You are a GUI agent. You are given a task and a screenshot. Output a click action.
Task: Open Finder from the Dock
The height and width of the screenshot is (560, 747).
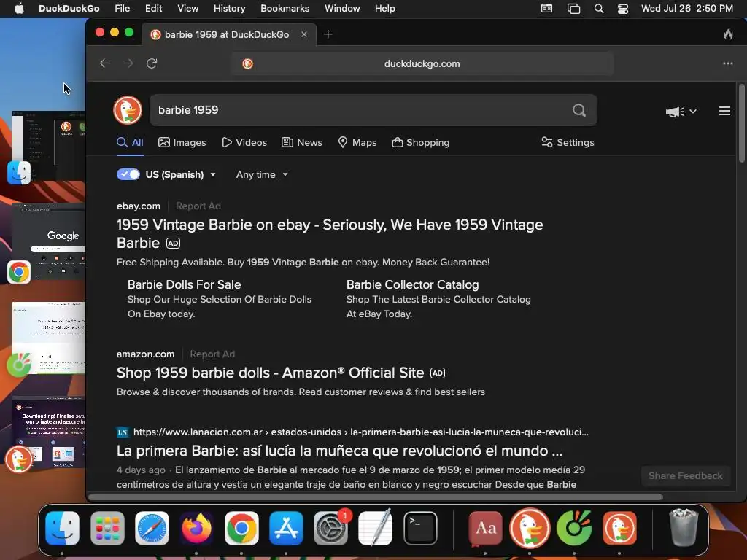(63, 528)
